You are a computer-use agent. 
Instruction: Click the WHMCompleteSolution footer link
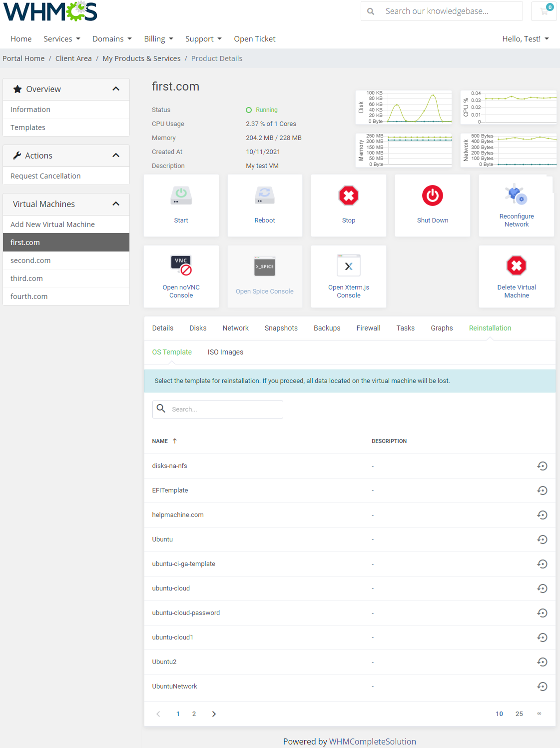coord(373,741)
